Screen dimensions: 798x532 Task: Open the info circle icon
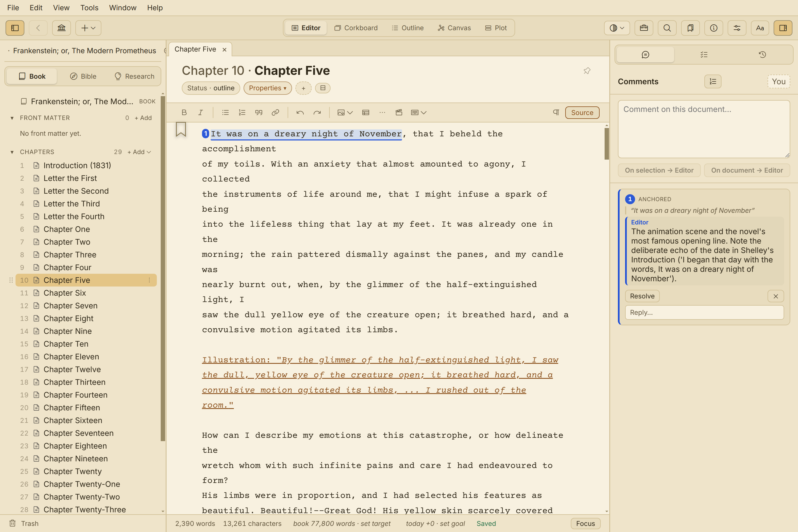pyautogui.click(x=713, y=28)
